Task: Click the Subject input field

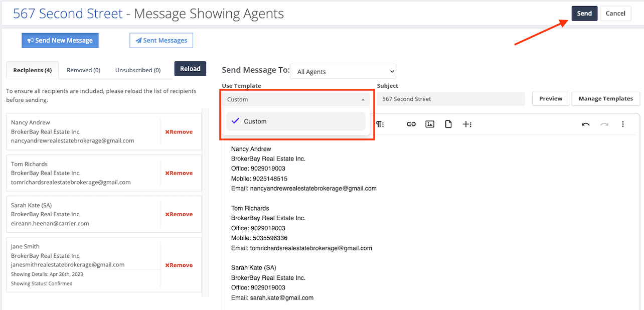Action: click(x=451, y=99)
